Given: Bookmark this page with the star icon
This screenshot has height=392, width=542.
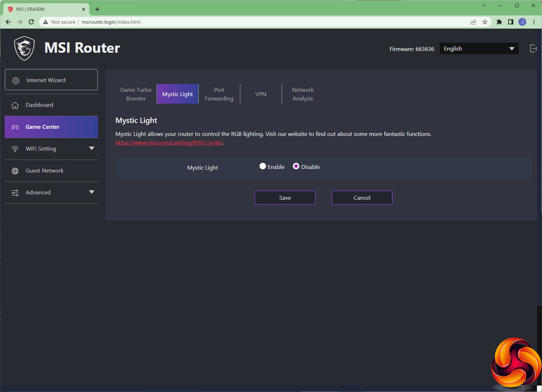Looking at the screenshot, I should (x=485, y=22).
